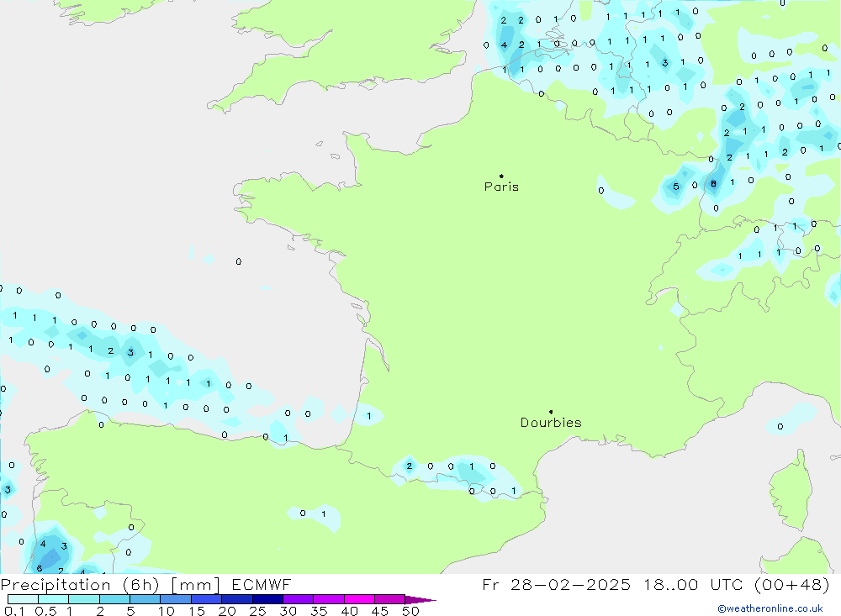This screenshot has height=616, width=841.
Task: Pick the magenta 45 to 50 legend swatch
Action: [389, 600]
